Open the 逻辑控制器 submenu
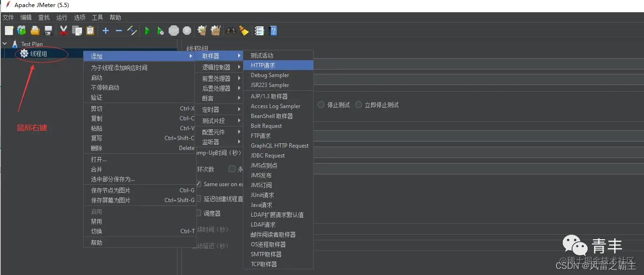The width and height of the screenshot is (644, 275). coord(219,67)
